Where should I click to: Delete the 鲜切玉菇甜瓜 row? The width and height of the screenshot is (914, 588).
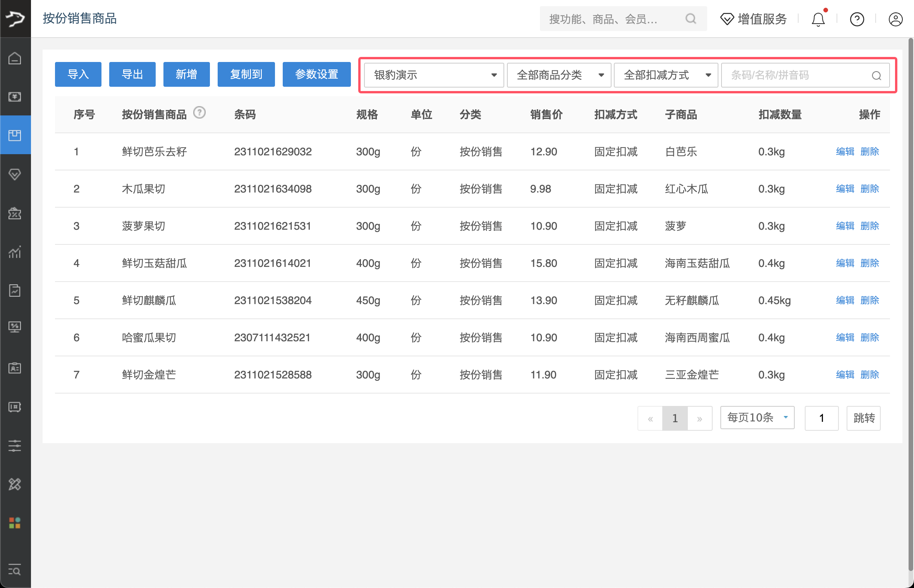click(x=870, y=263)
